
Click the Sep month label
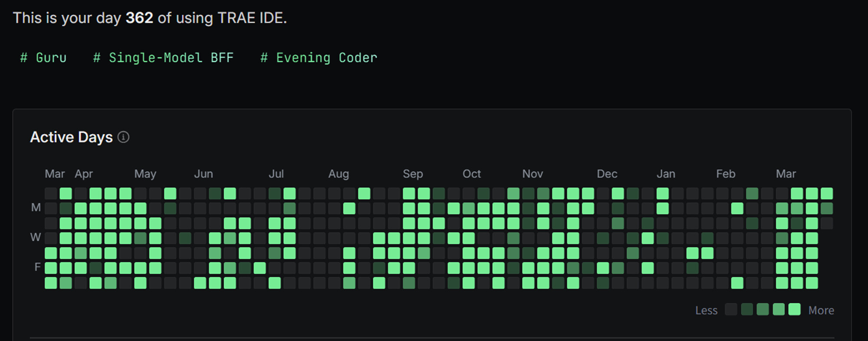413,174
